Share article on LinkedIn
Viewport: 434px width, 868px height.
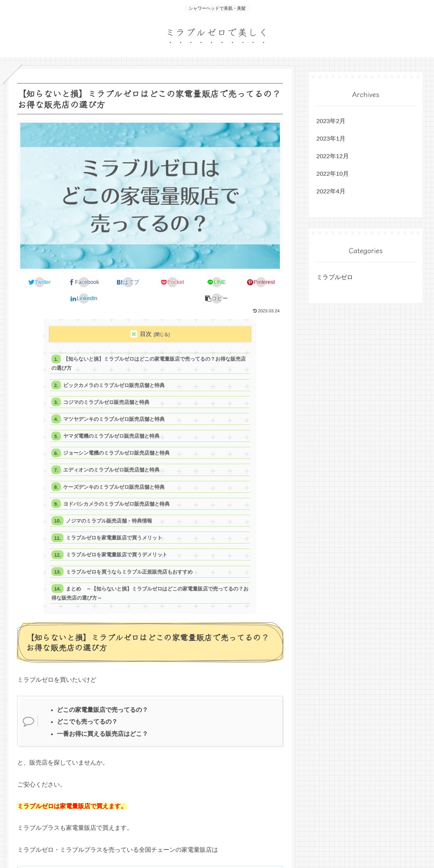(84, 298)
